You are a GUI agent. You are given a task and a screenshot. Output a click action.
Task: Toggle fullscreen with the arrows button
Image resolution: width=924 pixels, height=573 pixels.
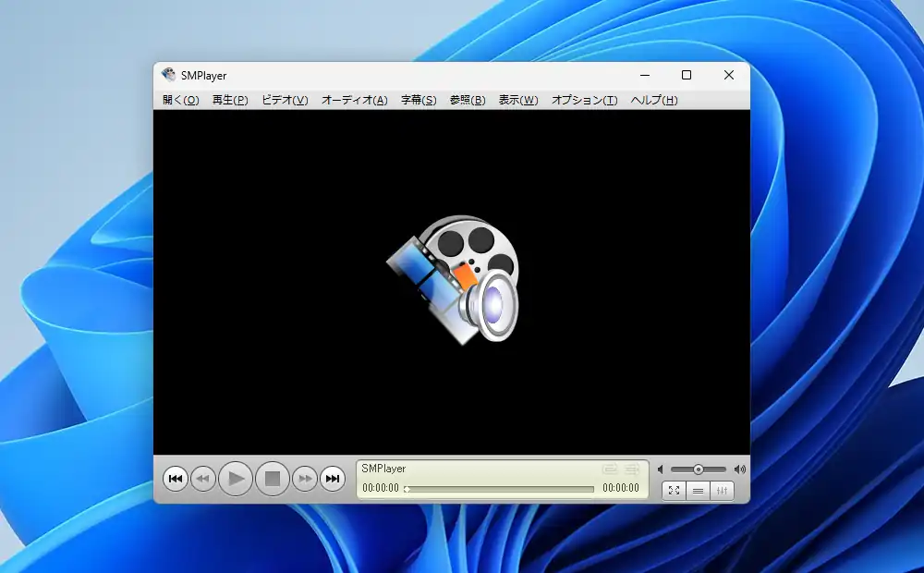[674, 491]
